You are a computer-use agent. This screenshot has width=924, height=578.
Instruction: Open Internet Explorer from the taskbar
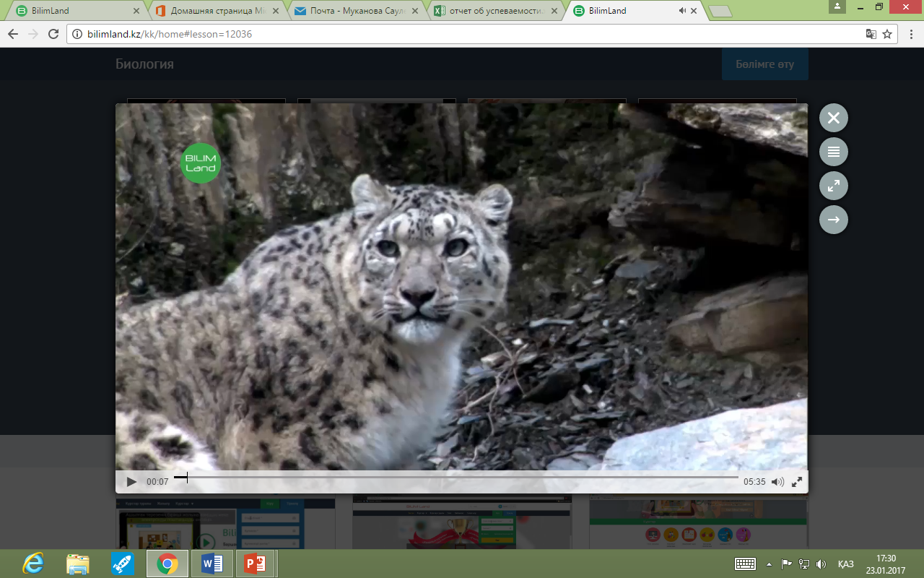(x=33, y=564)
